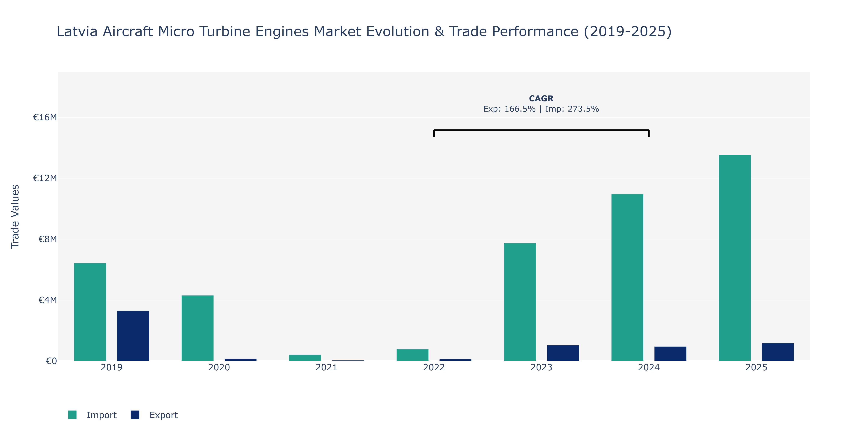Click the 2021 Import bar
868x434 pixels.
coord(305,358)
